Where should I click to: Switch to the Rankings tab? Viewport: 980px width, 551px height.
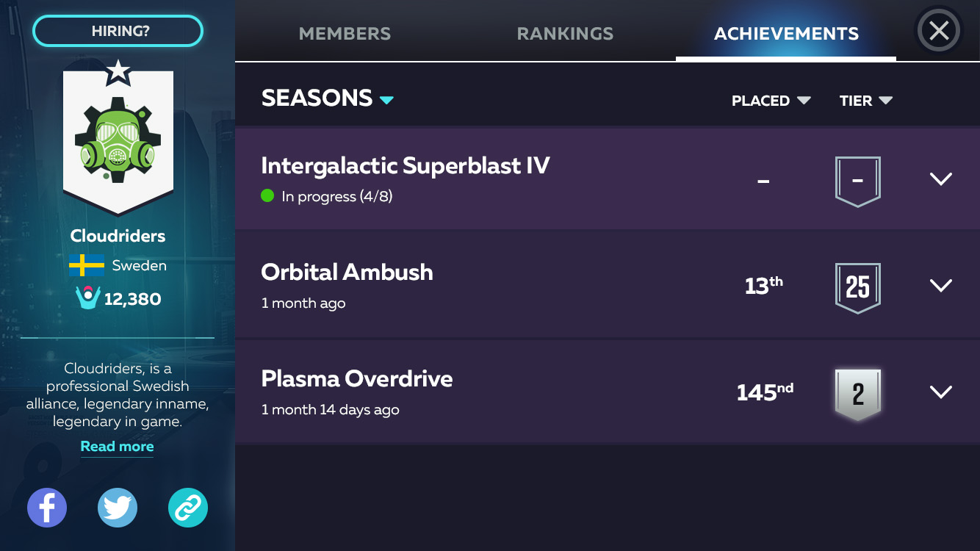pyautogui.click(x=565, y=34)
